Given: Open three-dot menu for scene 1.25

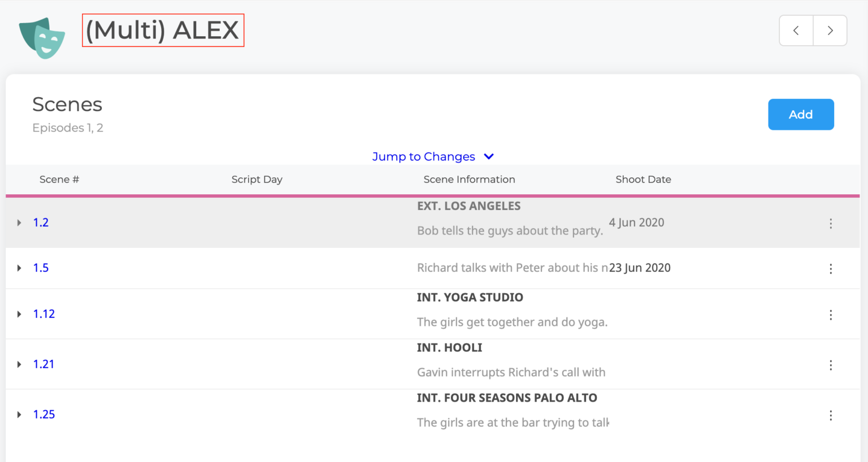Looking at the screenshot, I should click(830, 416).
